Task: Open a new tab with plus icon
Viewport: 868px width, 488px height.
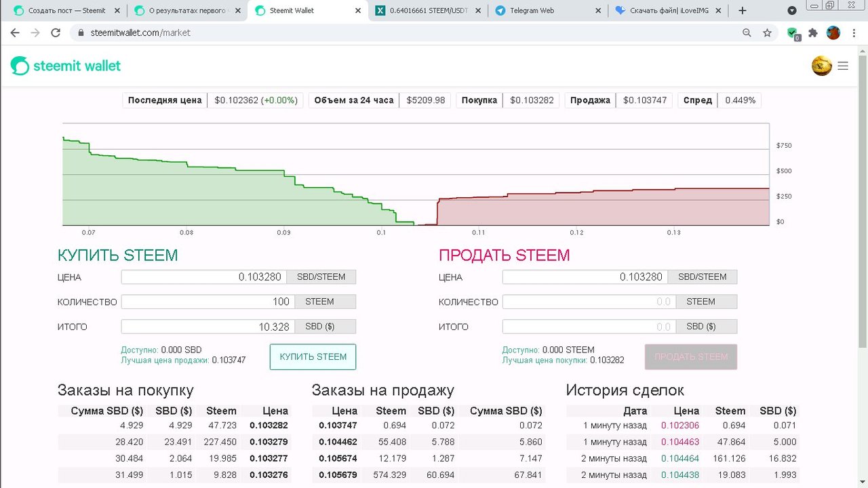Action: point(742,10)
